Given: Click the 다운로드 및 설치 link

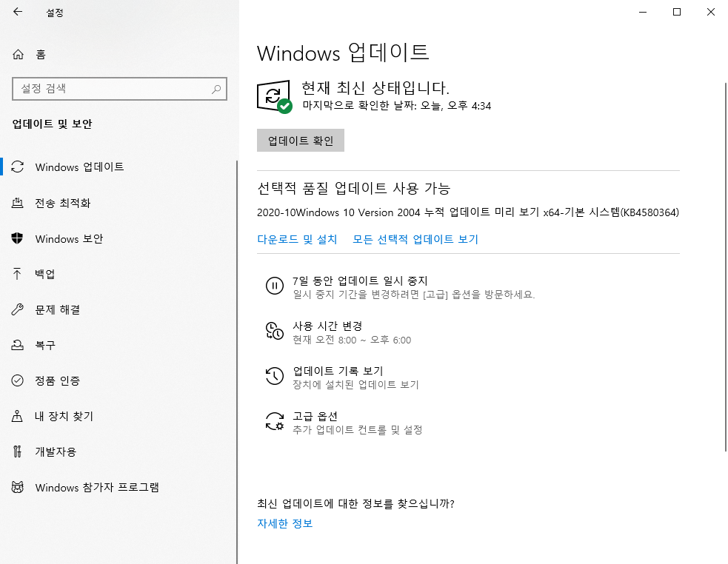Looking at the screenshot, I should [x=297, y=239].
